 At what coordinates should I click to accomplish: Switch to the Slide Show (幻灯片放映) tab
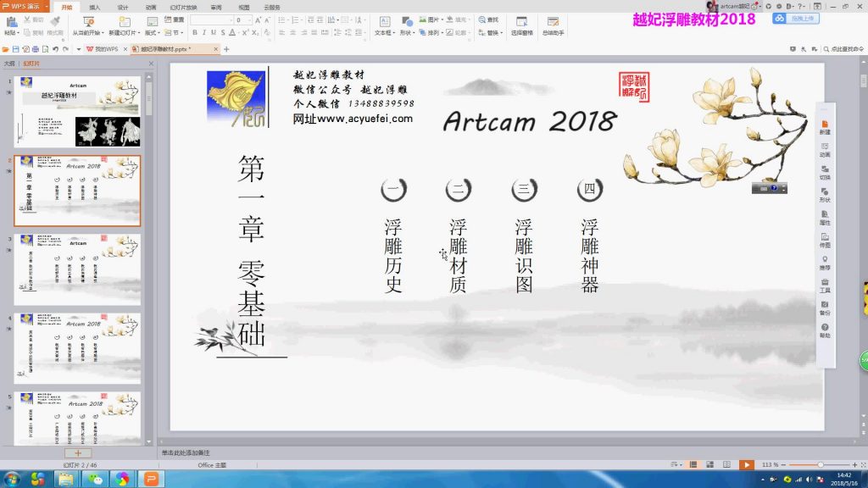pos(183,7)
